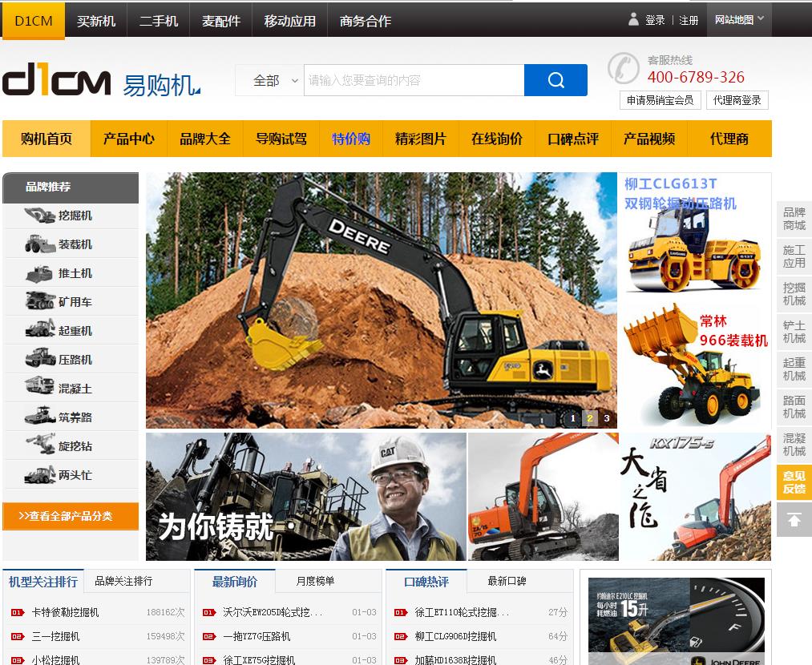Expand the 网站地图 dropdown
812x665 pixels.
[x=739, y=20]
